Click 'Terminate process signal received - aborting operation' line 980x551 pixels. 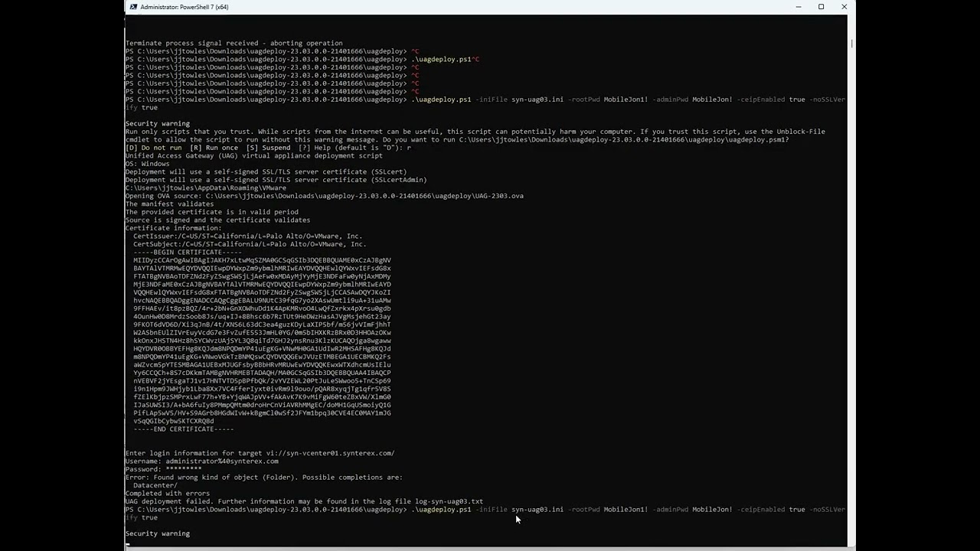234,44
